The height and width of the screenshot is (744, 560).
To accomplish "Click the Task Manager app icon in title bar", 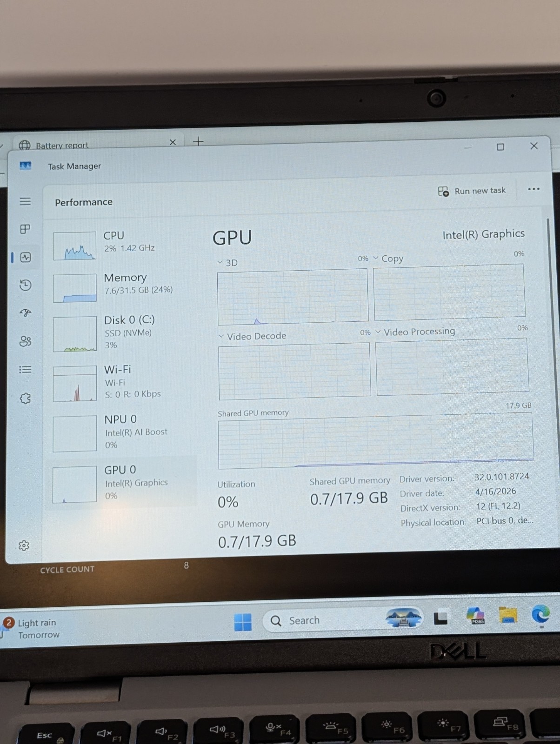I will pos(26,166).
